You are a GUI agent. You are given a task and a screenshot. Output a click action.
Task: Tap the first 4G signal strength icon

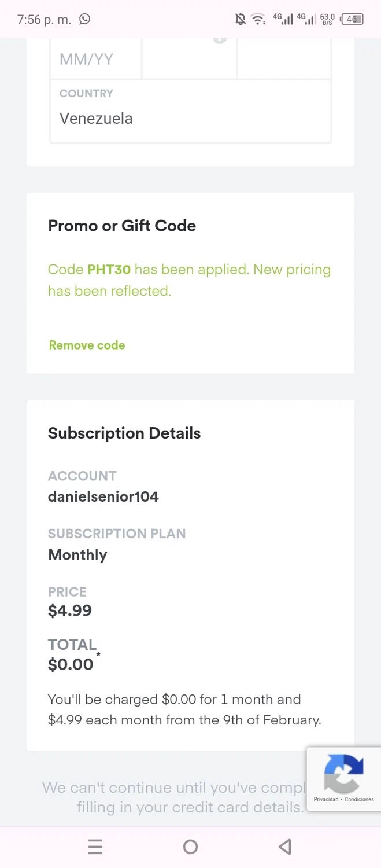(282, 20)
